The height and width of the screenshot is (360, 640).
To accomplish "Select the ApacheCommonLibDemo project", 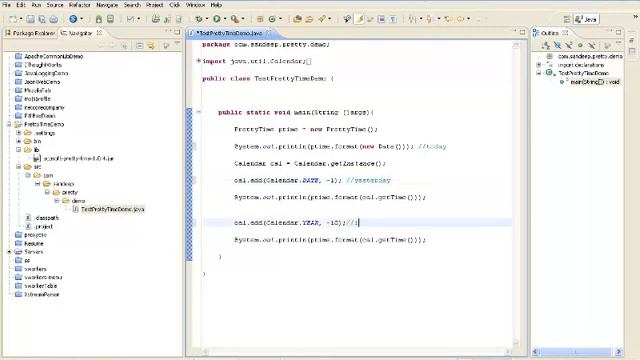I will (53, 56).
